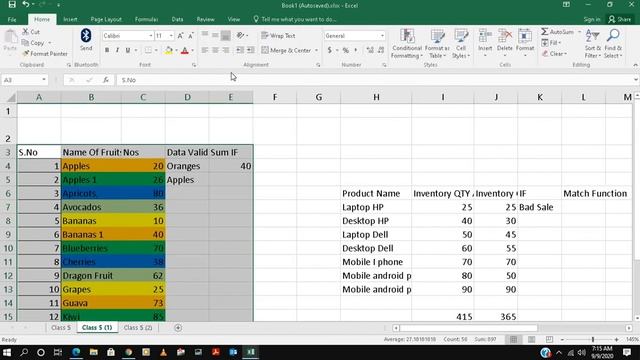Click the Tell me what you want box
Screen dimensions: 640x360
click(x=295, y=19)
